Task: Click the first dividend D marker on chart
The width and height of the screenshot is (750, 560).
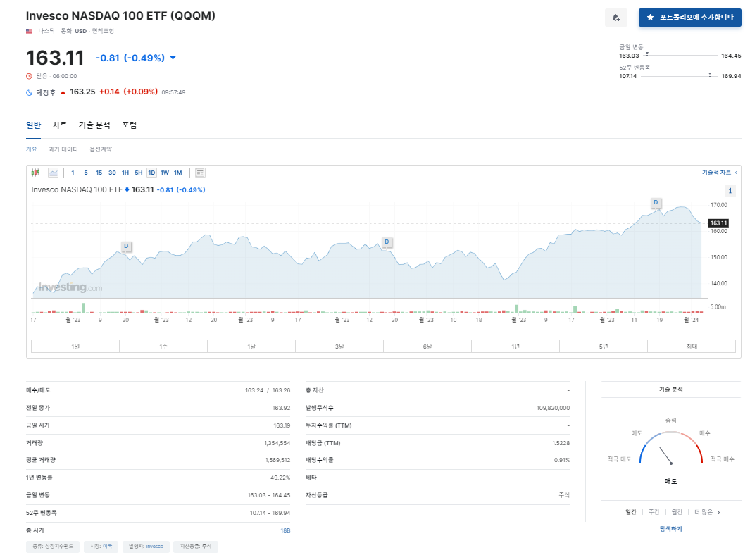Action: click(x=126, y=246)
